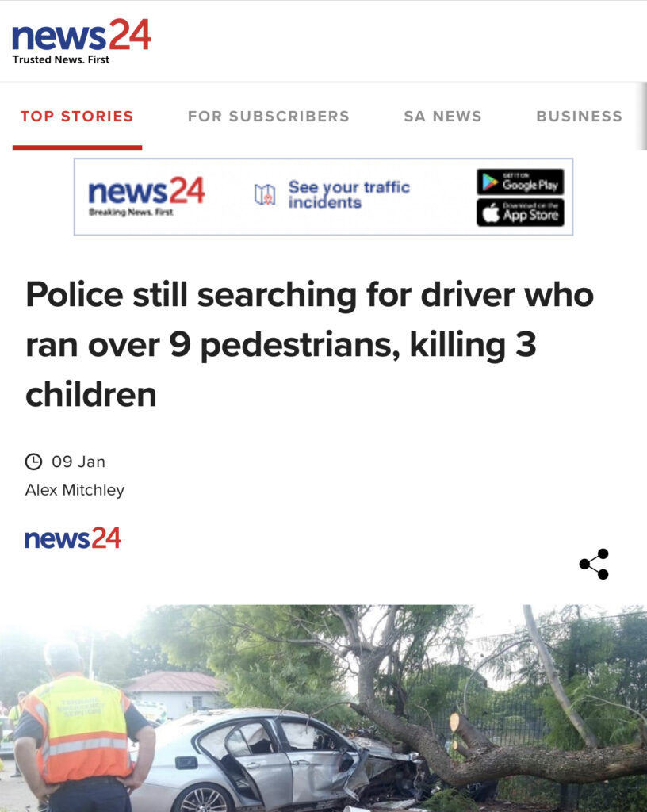Click the 09 Jan publication date
This screenshot has height=812, width=647.
[78, 462]
